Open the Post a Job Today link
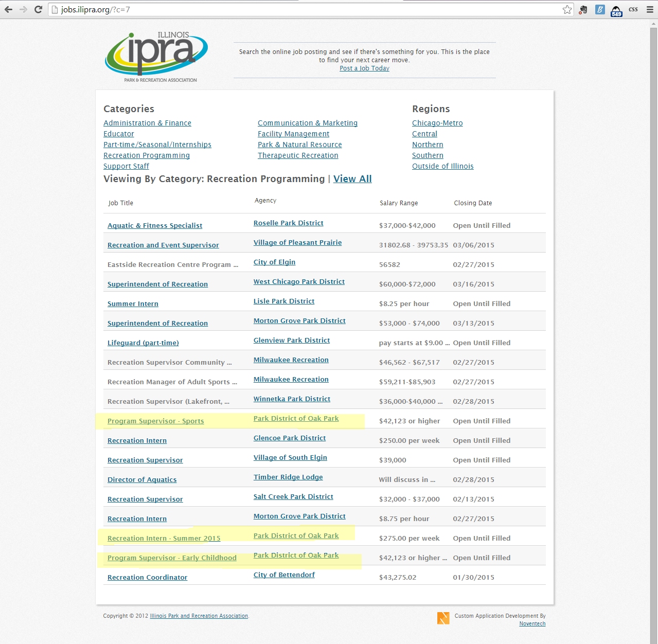This screenshot has width=658, height=644. (x=364, y=68)
